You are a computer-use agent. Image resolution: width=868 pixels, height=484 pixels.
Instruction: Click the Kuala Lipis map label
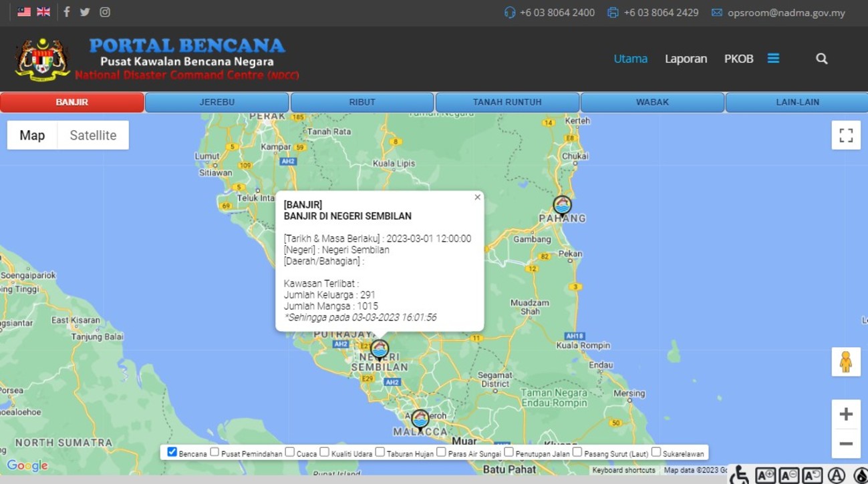coord(394,164)
